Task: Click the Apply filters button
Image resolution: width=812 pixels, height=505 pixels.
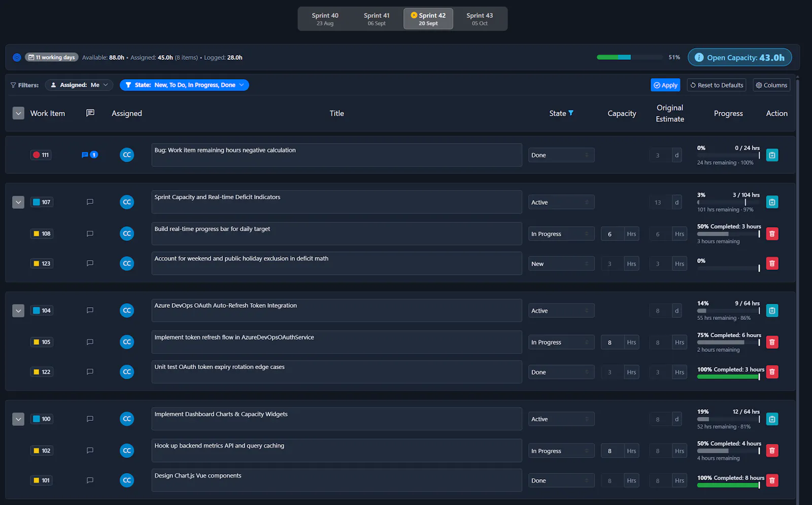Action: [665, 85]
